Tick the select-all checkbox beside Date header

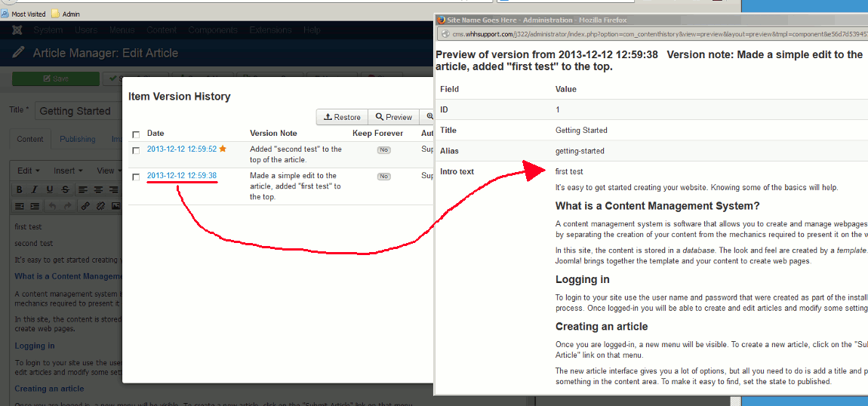pyautogui.click(x=136, y=134)
